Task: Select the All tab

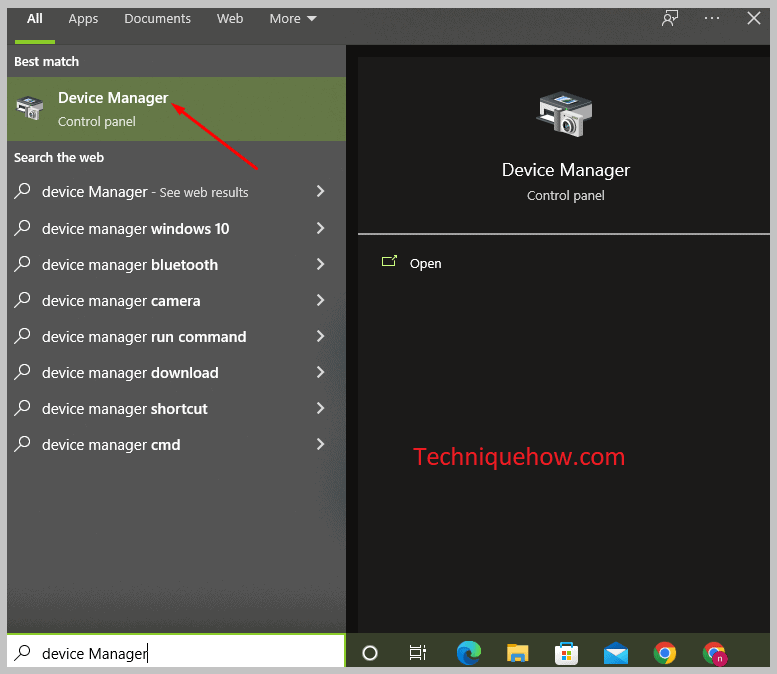Action: pos(35,19)
